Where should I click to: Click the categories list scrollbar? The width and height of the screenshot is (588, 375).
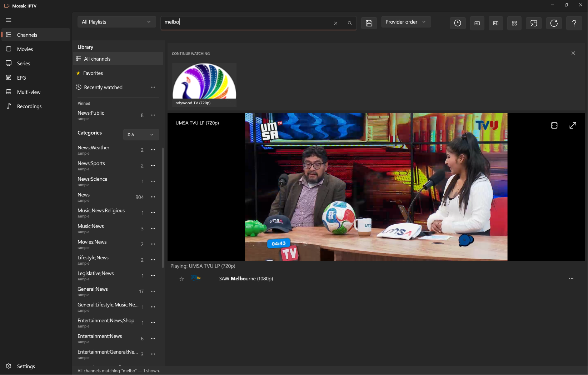click(163, 207)
